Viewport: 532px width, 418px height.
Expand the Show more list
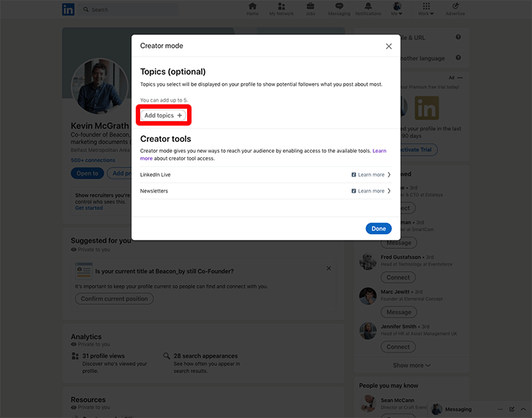pyautogui.click(x=412, y=365)
